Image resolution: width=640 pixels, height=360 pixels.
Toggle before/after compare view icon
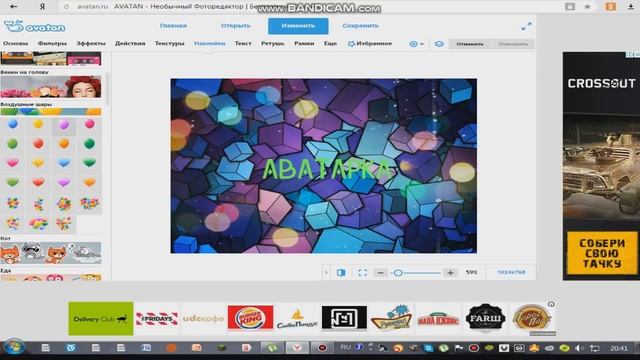[341, 272]
